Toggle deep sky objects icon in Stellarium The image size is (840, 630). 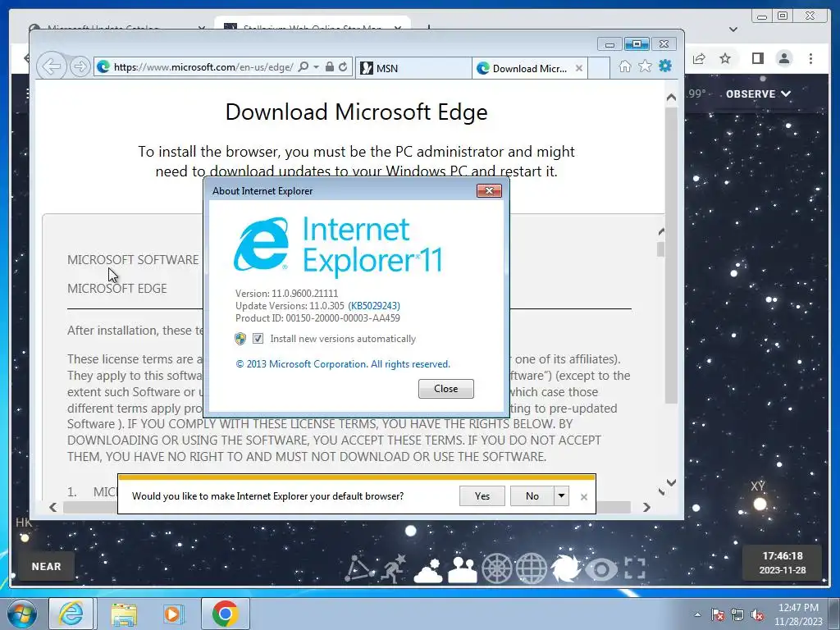click(565, 568)
